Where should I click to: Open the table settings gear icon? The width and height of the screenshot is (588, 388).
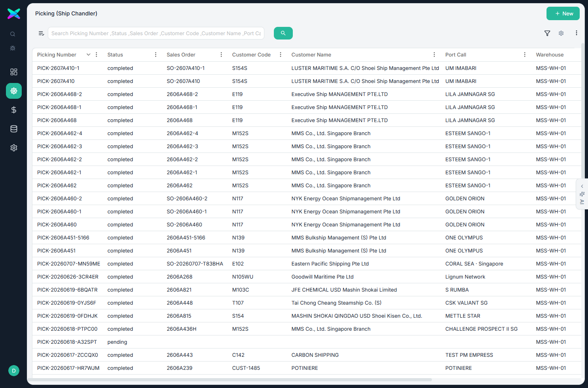tap(561, 33)
